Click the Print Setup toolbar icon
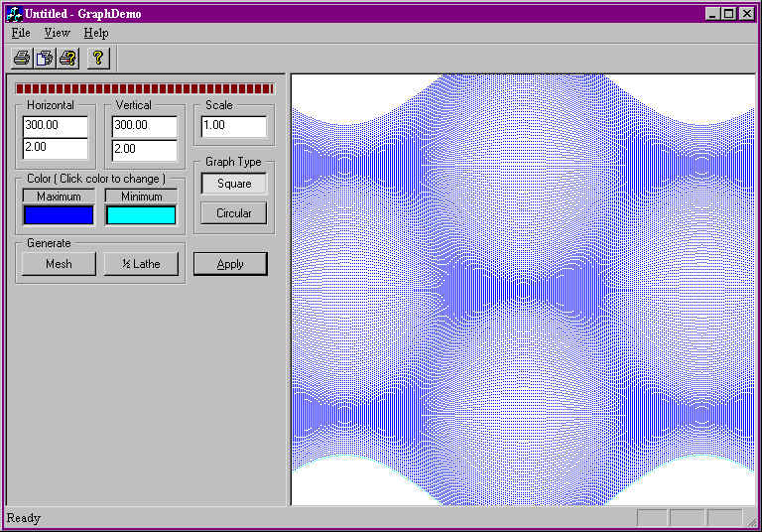This screenshot has height=532, width=762. tap(67, 58)
